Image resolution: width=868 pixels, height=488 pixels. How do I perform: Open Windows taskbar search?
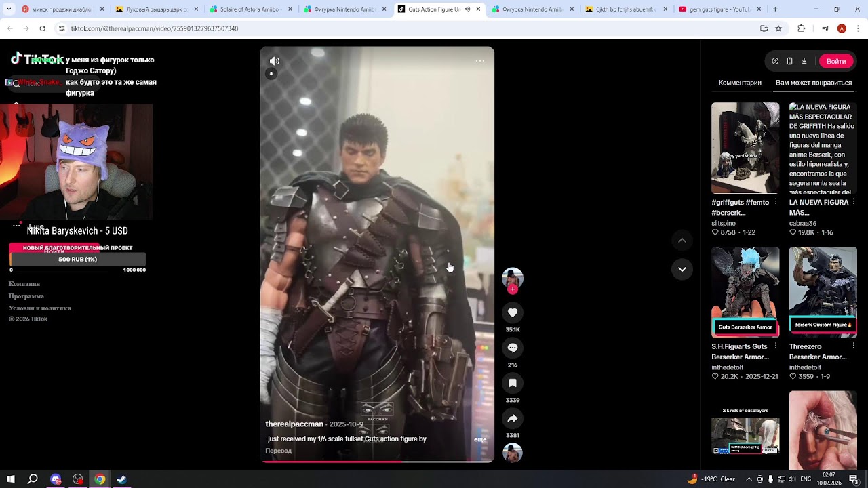coord(33,479)
